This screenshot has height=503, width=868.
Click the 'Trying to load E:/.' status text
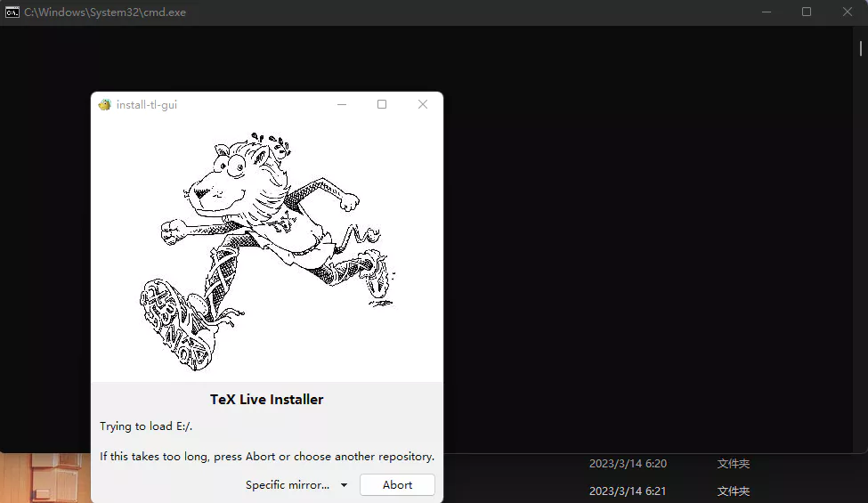tap(146, 426)
